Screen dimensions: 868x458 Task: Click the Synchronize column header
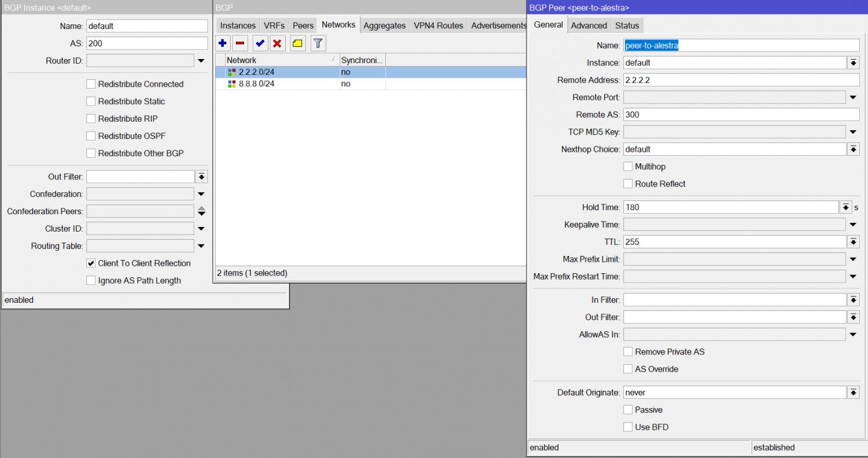coord(362,60)
